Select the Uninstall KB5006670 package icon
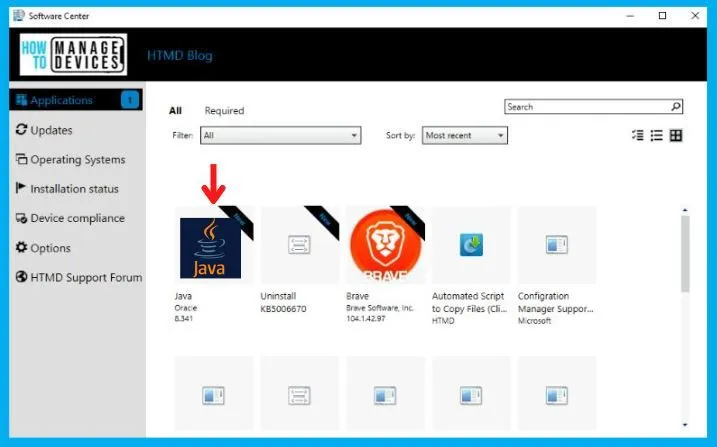Image resolution: width=717 pixels, height=447 pixels. pyautogui.click(x=299, y=245)
